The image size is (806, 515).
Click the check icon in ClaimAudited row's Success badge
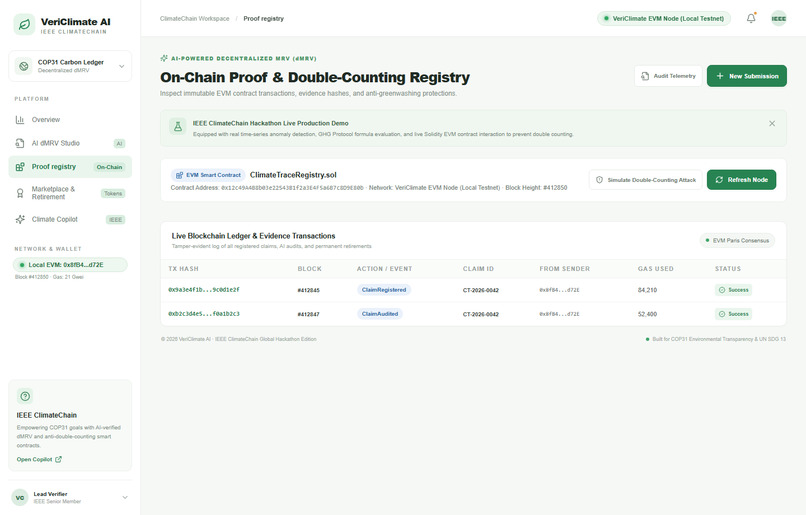[x=722, y=314]
